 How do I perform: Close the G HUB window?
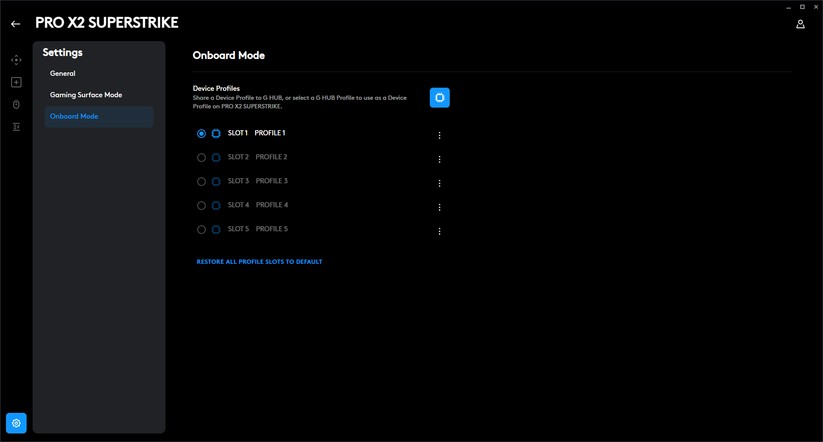[x=816, y=7]
